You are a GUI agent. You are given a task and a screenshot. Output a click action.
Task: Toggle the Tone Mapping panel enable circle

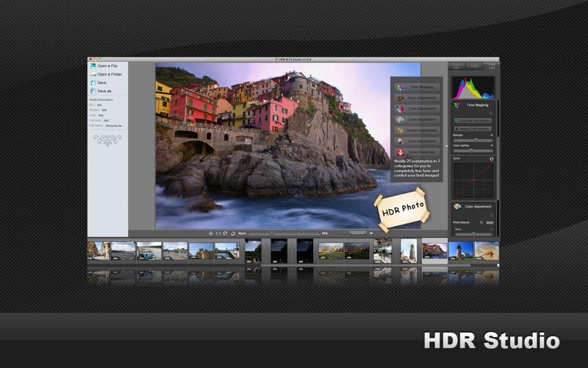click(x=491, y=113)
